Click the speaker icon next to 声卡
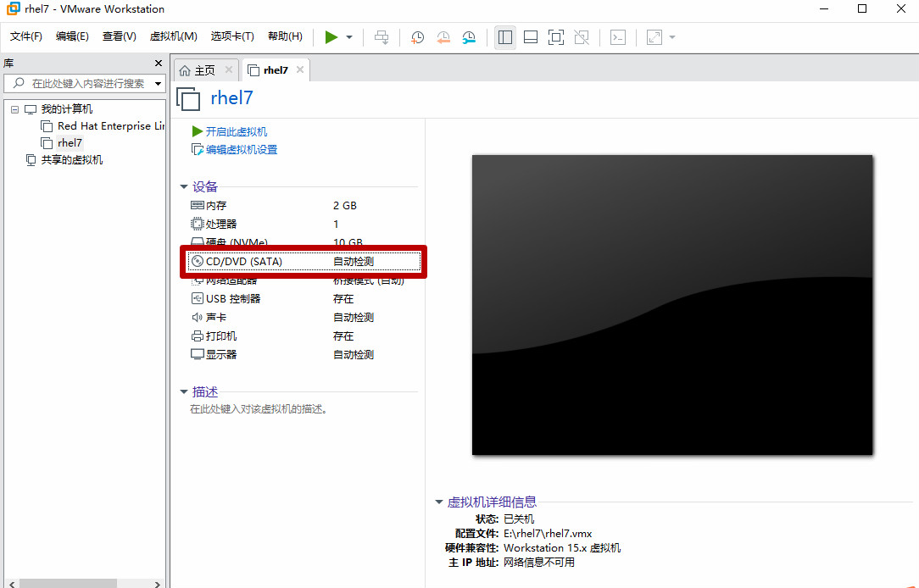 tap(198, 318)
